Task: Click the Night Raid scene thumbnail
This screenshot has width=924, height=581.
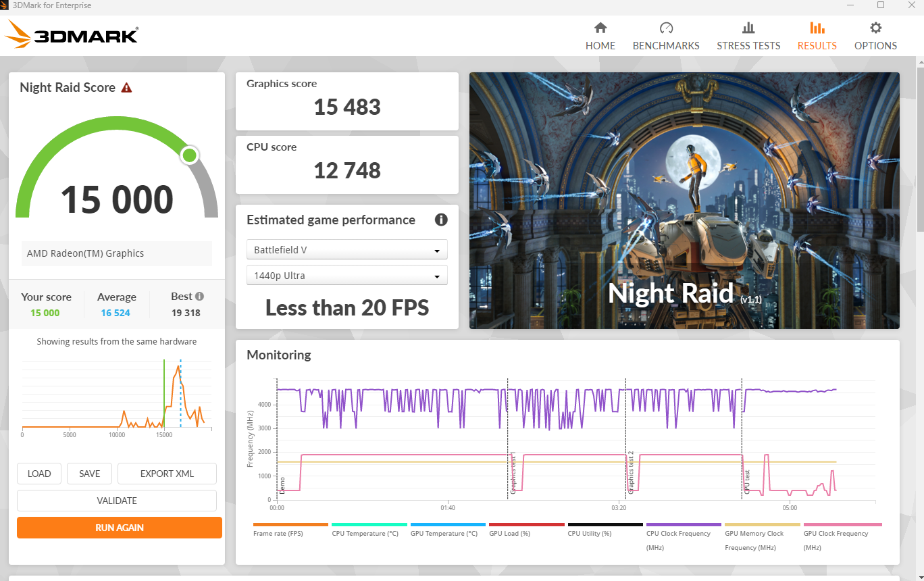Action: click(x=684, y=201)
